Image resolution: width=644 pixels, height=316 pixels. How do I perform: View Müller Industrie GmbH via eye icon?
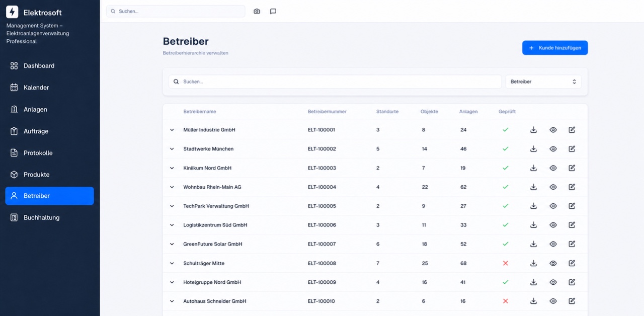tap(553, 130)
